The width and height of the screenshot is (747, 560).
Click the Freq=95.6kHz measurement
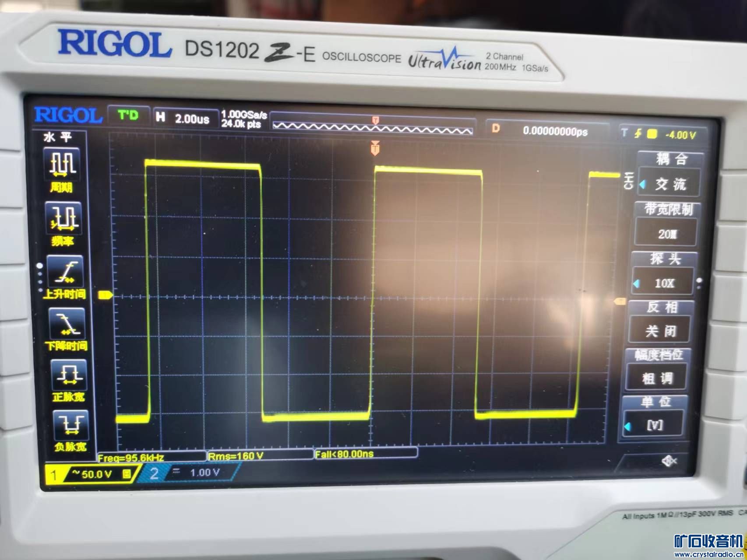pos(152,457)
